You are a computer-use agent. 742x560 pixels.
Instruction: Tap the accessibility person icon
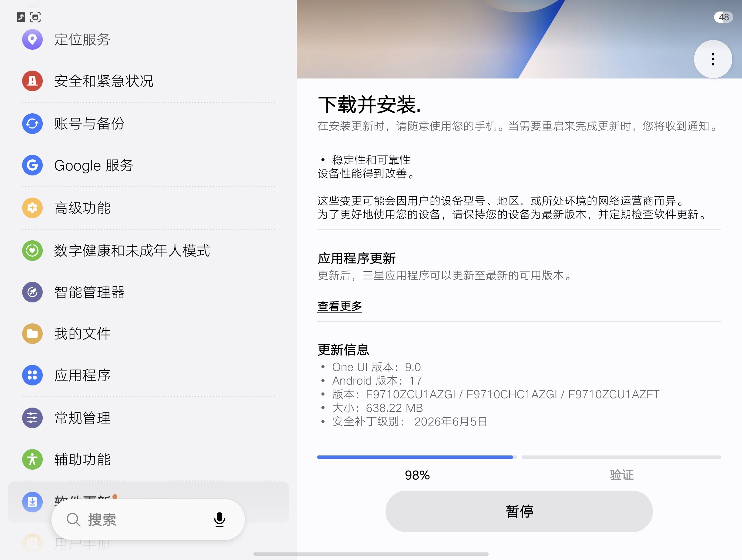[x=32, y=459]
